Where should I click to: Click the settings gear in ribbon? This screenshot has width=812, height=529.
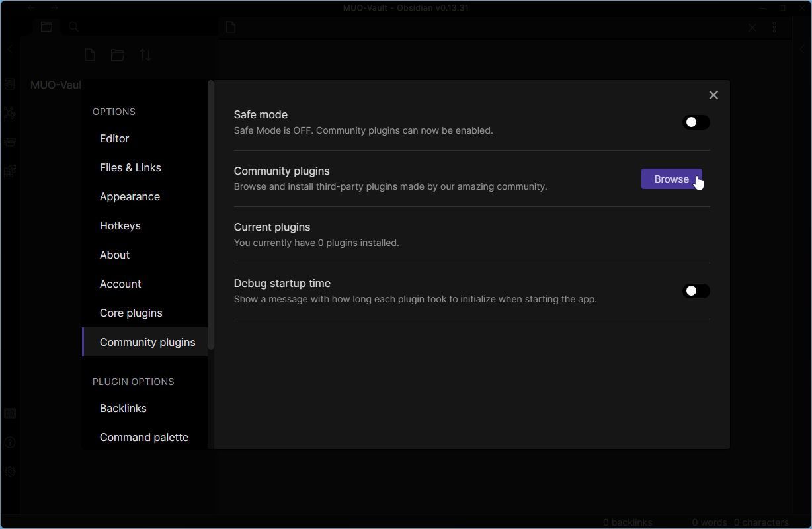(10, 471)
